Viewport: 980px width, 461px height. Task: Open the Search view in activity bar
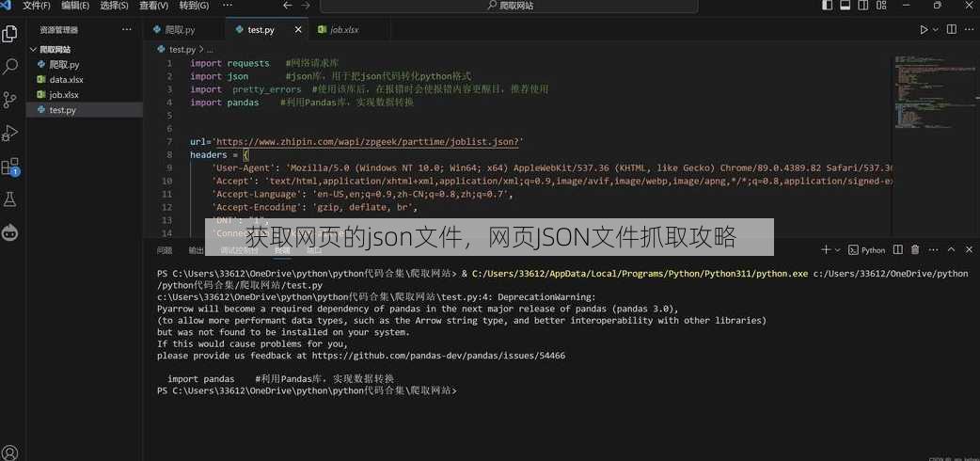pos(10,66)
